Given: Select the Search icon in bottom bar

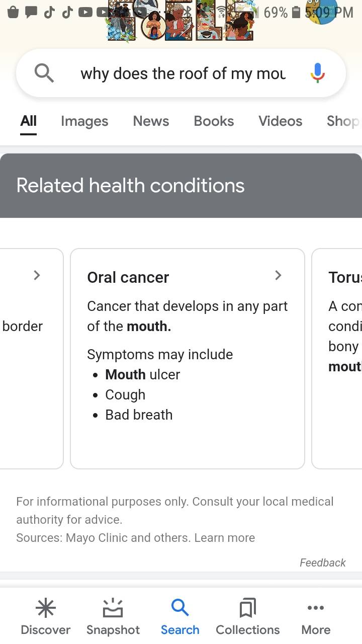Looking at the screenshot, I should [180, 615].
